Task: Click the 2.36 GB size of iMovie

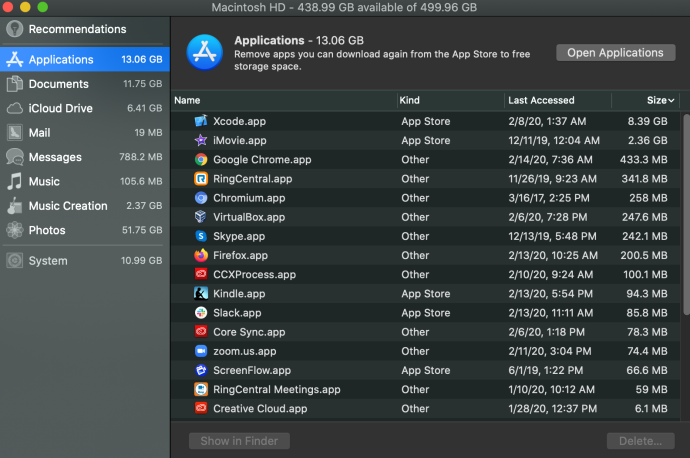Action: [647, 140]
